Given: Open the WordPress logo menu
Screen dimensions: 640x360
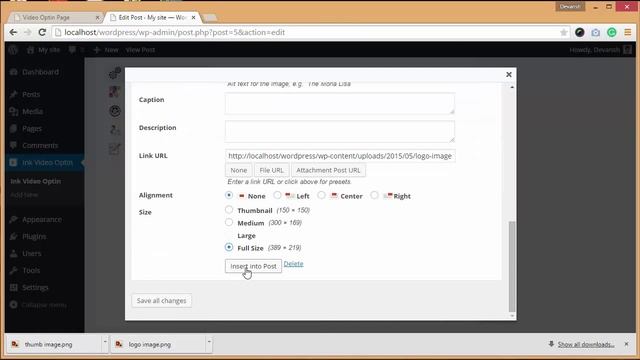Looking at the screenshot, I should pos(13,50).
